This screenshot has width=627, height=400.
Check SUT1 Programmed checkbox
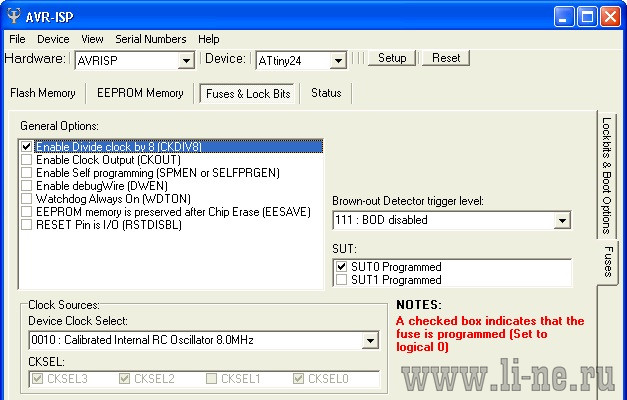click(341, 280)
